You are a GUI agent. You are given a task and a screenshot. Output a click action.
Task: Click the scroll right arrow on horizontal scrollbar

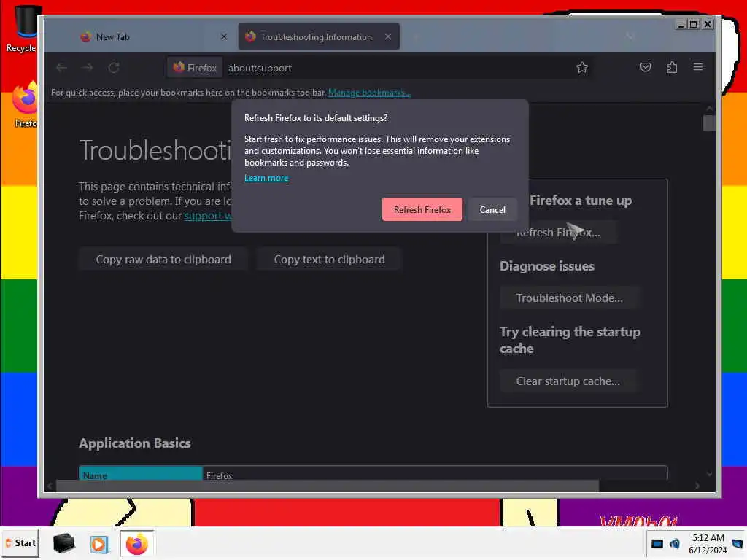[697, 486]
